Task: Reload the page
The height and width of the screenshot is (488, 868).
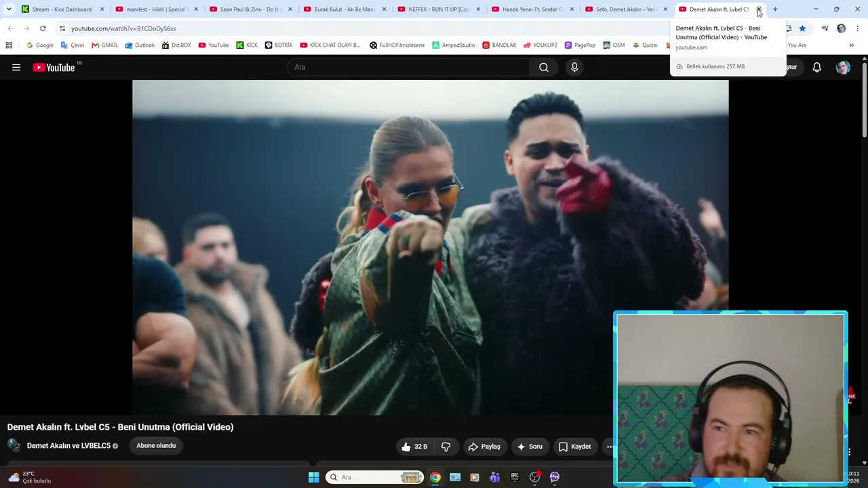Action: pyautogui.click(x=43, y=28)
